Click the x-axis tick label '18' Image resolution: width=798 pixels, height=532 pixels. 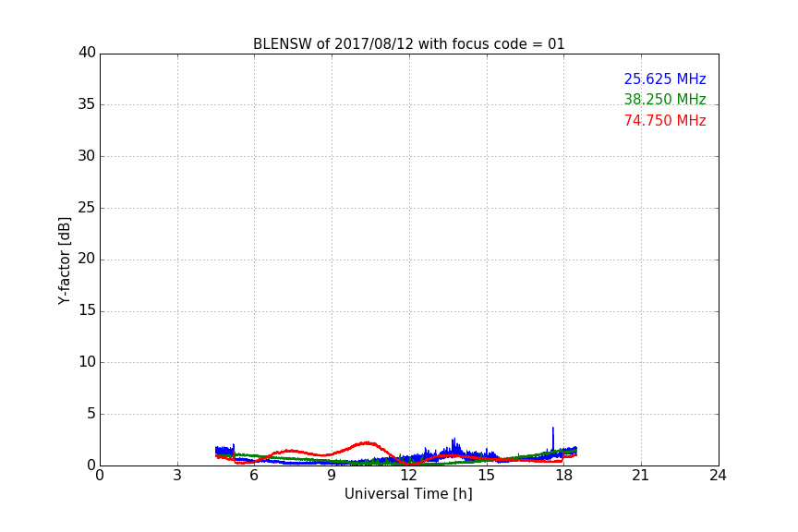pos(563,476)
